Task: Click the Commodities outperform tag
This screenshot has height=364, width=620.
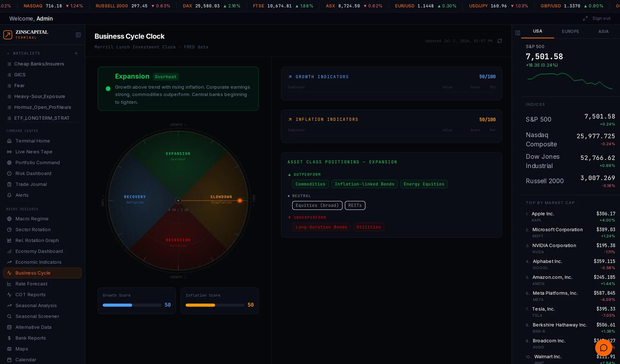Action: pyautogui.click(x=310, y=184)
